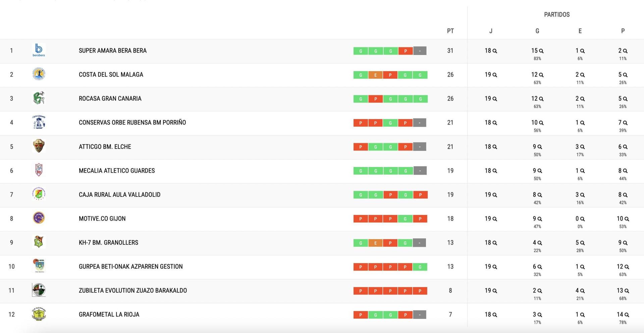Click Super Amara Bera Bera team name

coord(113,51)
